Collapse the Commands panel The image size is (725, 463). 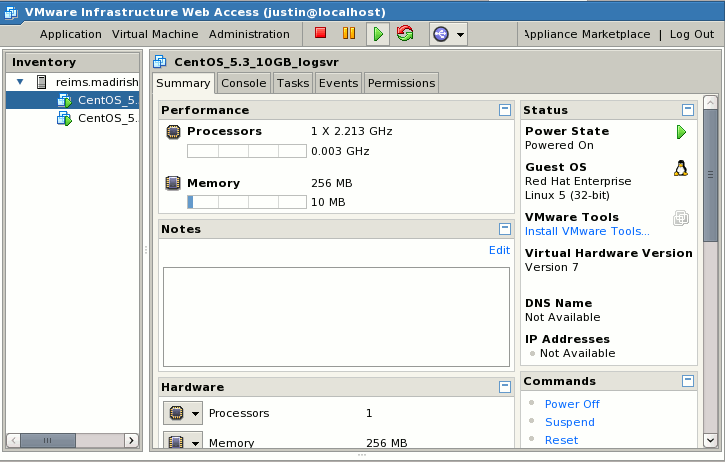tap(688, 381)
